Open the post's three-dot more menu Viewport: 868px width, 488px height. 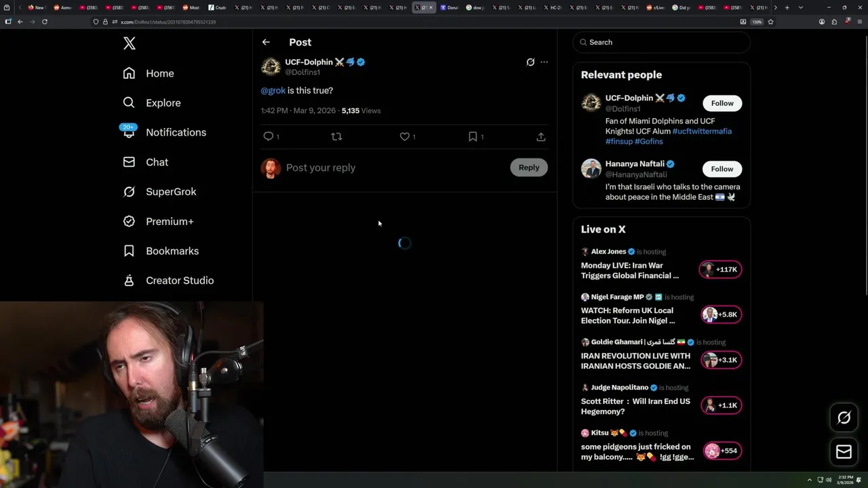[544, 62]
